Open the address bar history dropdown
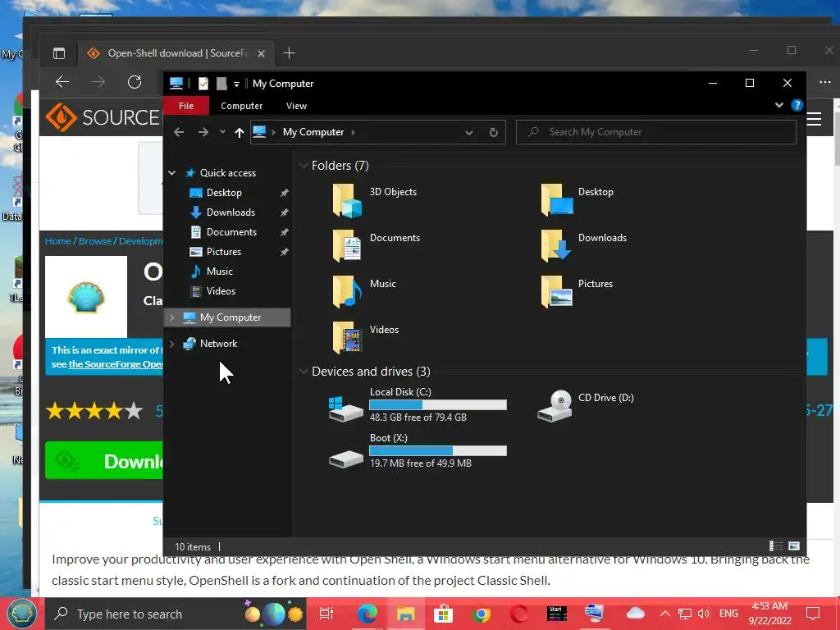Image resolution: width=840 pixels, height=630 pixels. (468, 132)
